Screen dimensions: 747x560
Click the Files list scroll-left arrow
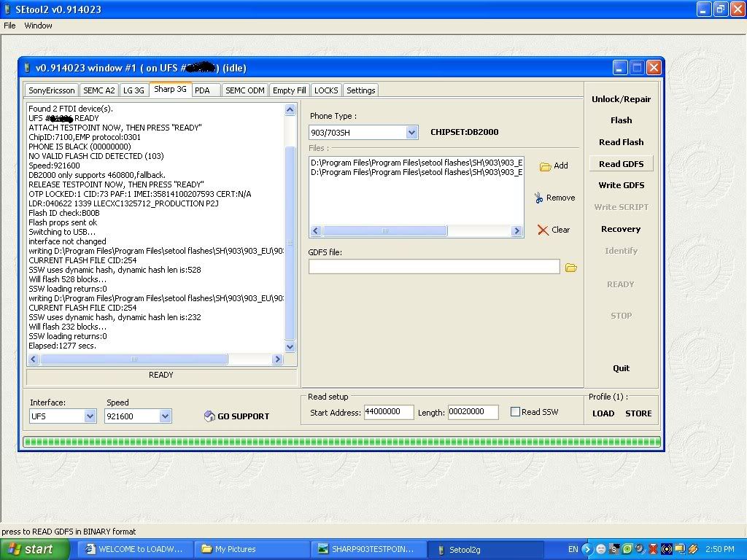pyautogui.click(x=315, y=231)
